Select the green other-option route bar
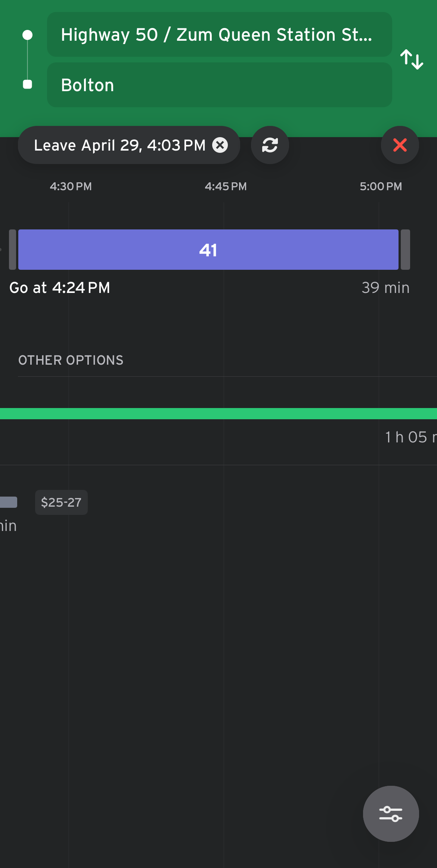437x868 pixels. point(218,414)
